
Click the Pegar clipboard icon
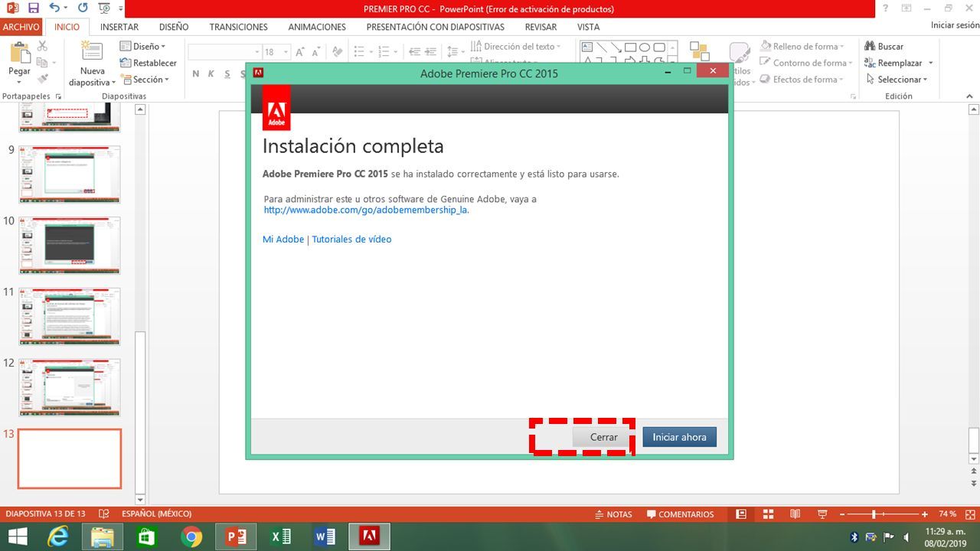[20, 53]
